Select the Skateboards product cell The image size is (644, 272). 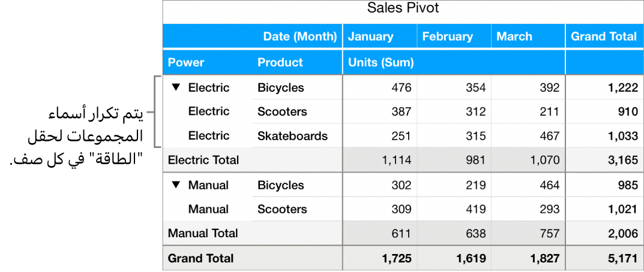click(293, 136)
